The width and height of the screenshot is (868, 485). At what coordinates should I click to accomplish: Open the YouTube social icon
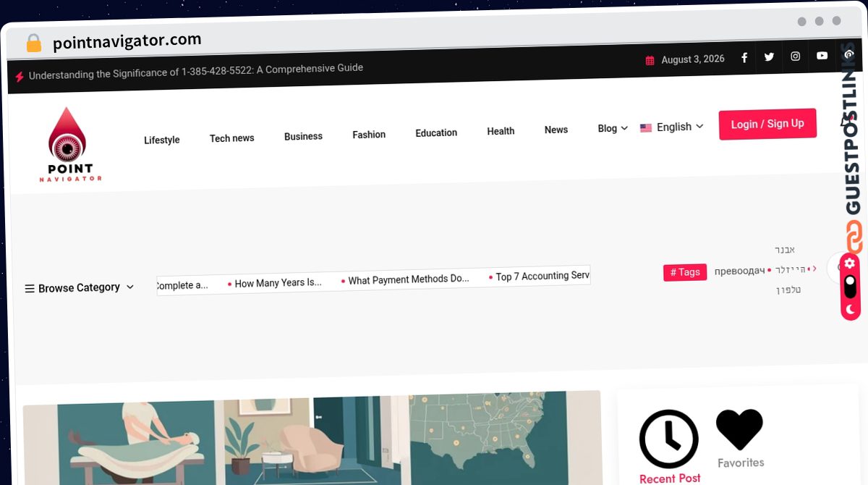(822, 56)
